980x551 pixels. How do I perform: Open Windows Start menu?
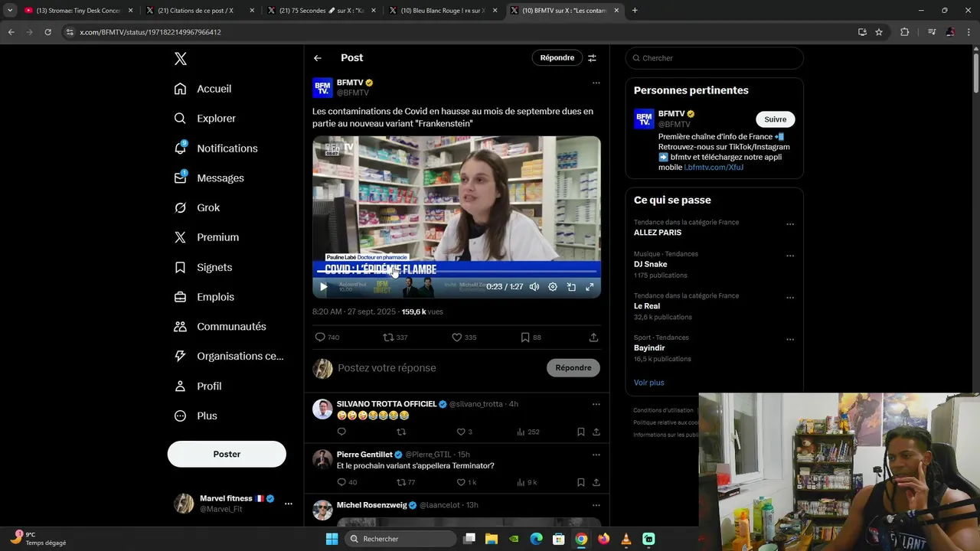332,539
